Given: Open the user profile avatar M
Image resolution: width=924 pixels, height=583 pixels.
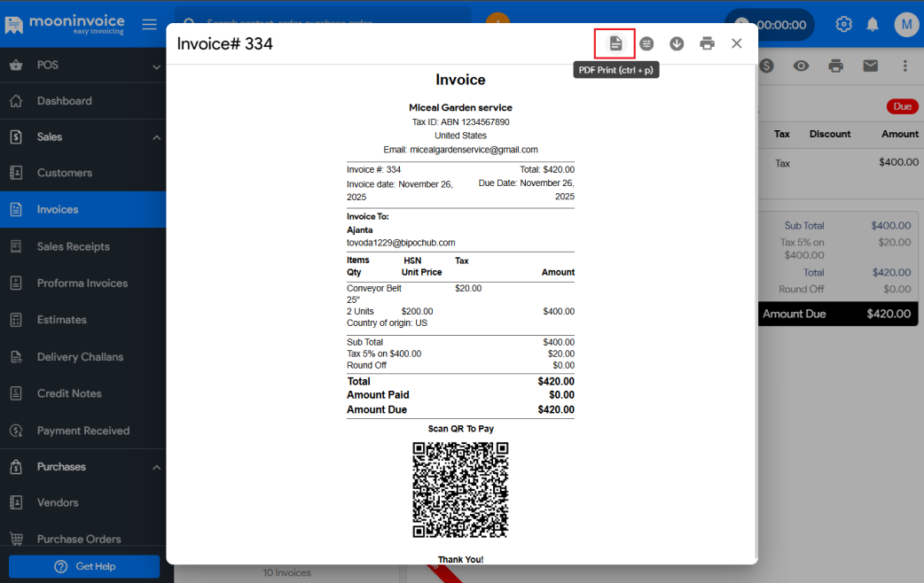Looking at the screenshot, I should coord(905,24).
